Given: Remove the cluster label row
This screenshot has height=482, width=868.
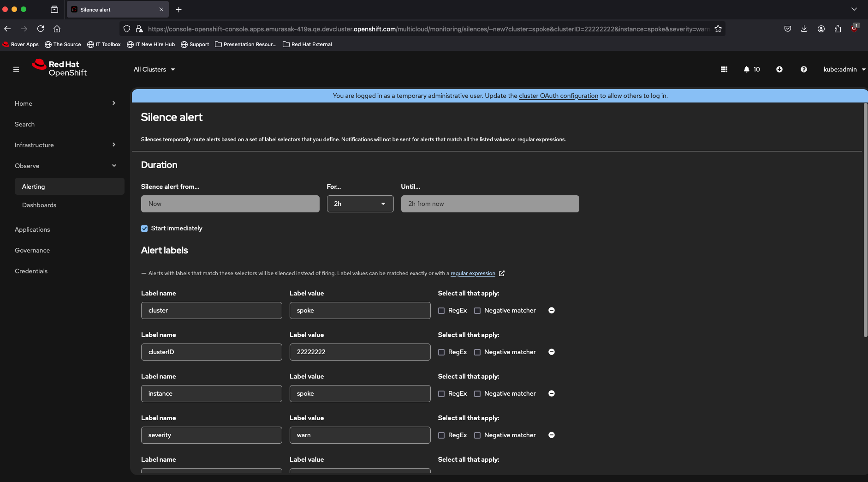Looking at the screenshot, I should click(x=551, y=310).
